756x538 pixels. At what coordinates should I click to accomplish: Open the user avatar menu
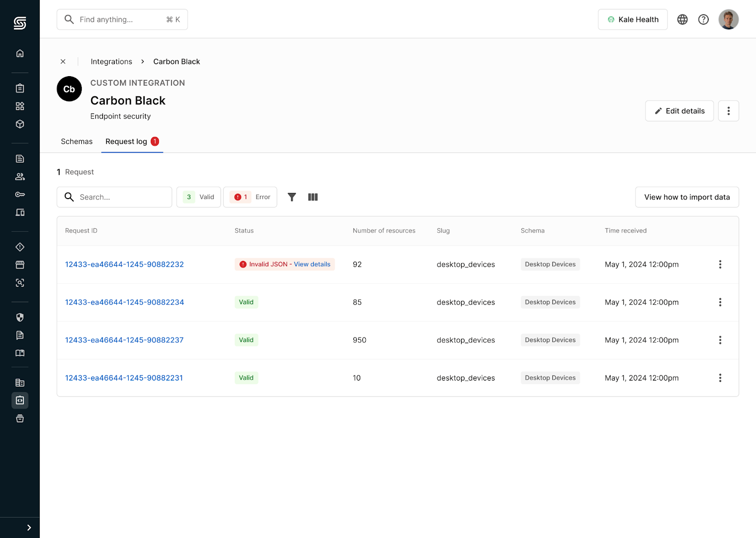point(729,19)
